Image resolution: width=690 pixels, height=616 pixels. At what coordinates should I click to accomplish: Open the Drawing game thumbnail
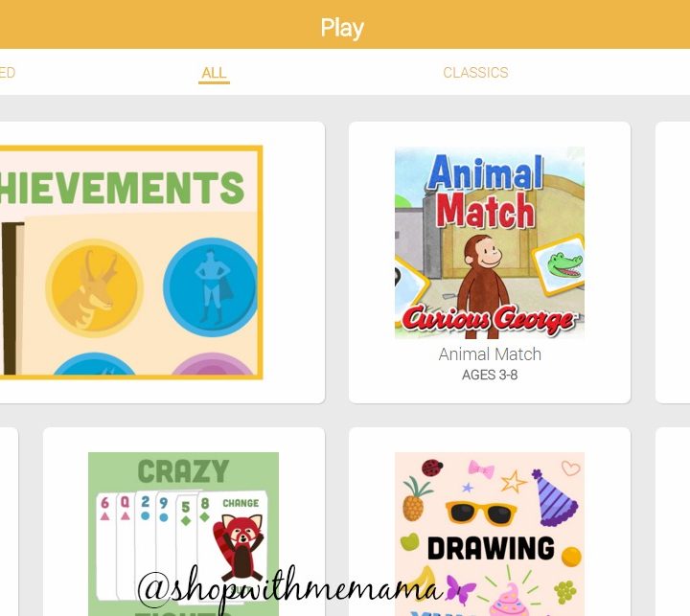pos(490,534)
